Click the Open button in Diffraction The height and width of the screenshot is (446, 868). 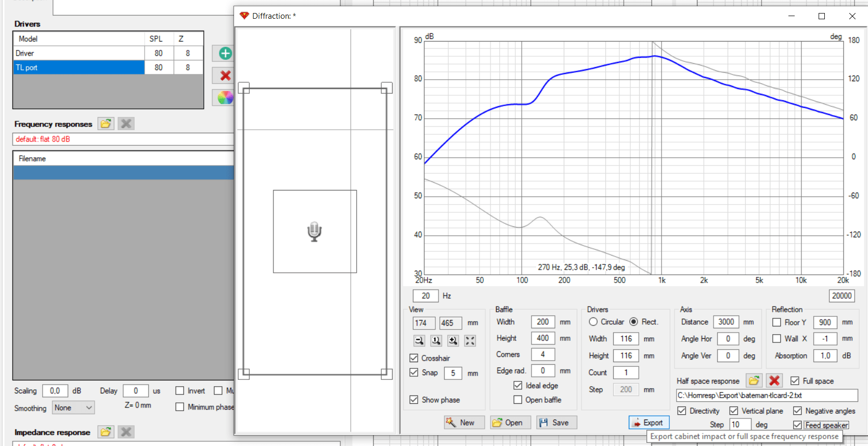click(x=510, y=423)
